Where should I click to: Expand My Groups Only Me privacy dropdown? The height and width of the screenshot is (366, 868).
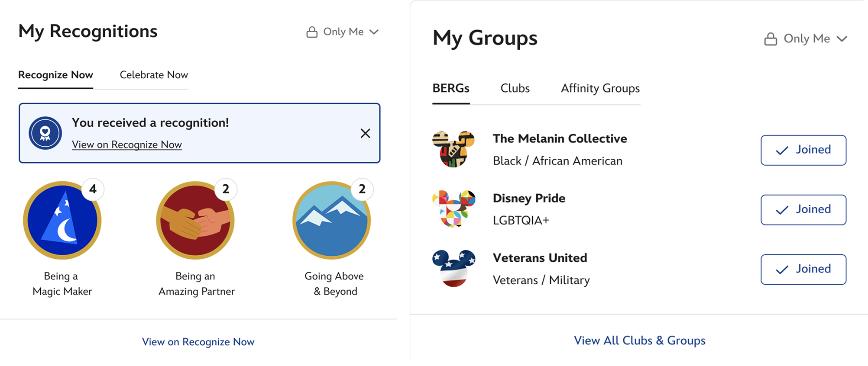click(806, 39)
